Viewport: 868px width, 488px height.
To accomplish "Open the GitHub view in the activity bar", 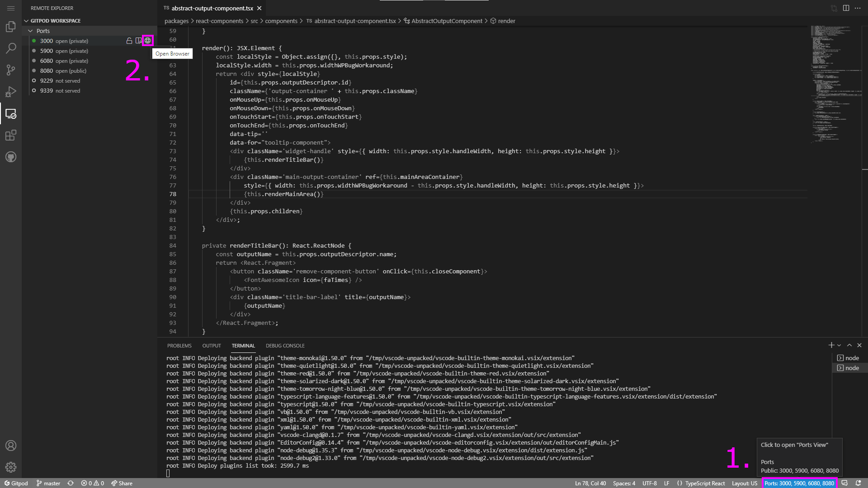I will coord(11,157).
